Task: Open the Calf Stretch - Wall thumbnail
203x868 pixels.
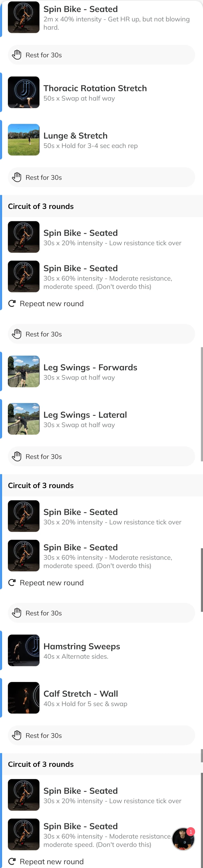Action: pos(24,697)
